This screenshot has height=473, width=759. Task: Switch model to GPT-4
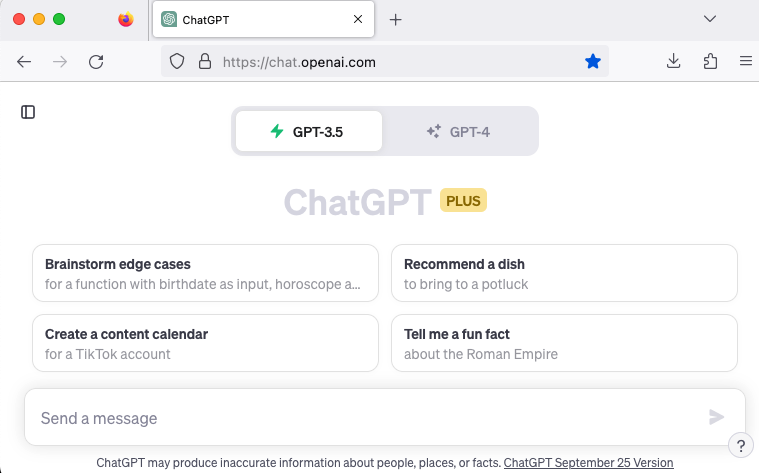[x=458, y=131]
